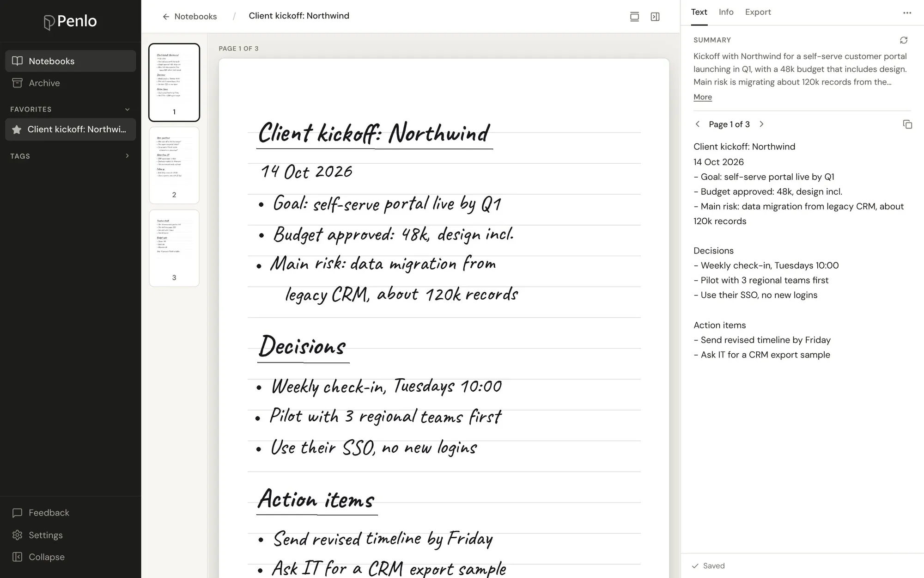924x578 pixels.
Task: Click the transcribed date '14 Oct 2026'
Action: [718, 162]
